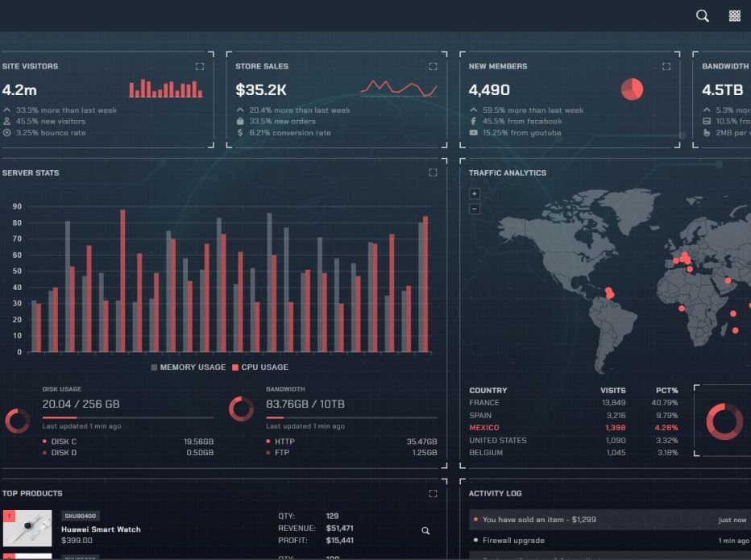751x560 pixels.
Task: Expand the Site Visitors card to fullscreen
Action: pos(200,67)
